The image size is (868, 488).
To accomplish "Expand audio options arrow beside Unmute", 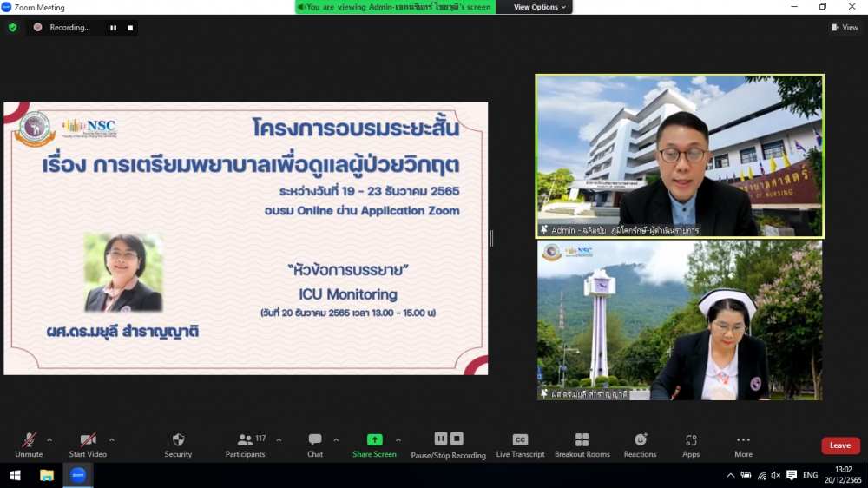I will pos(49,440).
